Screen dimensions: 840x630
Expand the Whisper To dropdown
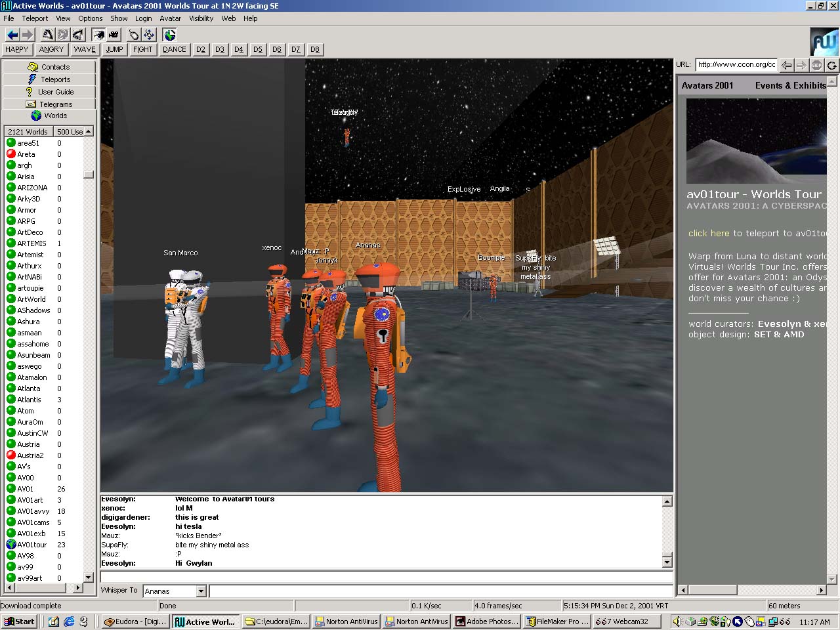point(201,591)
